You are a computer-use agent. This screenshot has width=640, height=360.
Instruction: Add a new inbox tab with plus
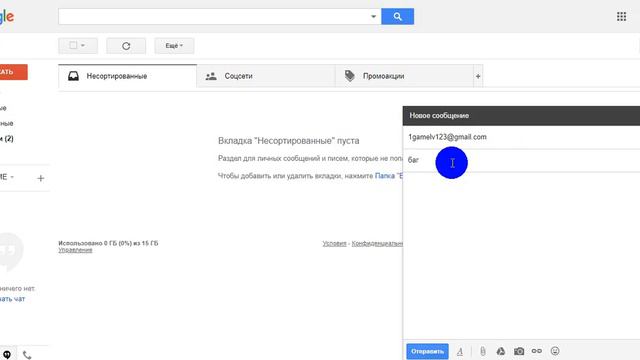click(478, 76)
